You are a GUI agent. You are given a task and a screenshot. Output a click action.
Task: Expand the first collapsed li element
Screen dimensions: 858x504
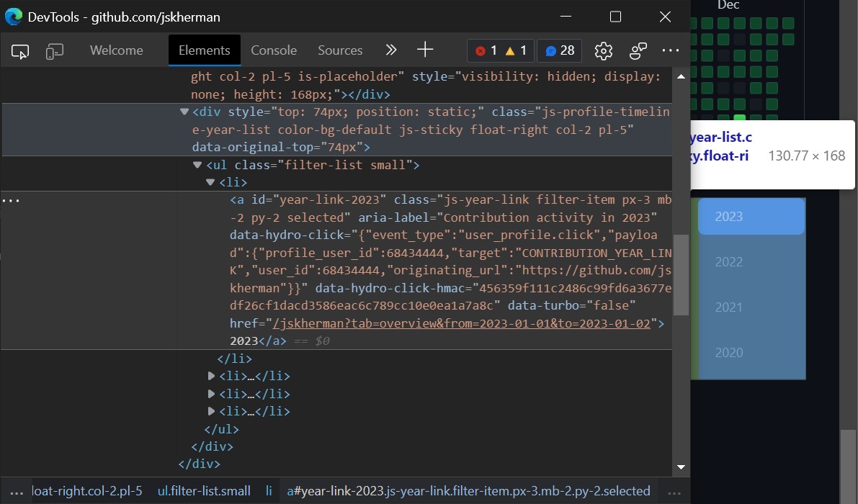click(211, 376)
